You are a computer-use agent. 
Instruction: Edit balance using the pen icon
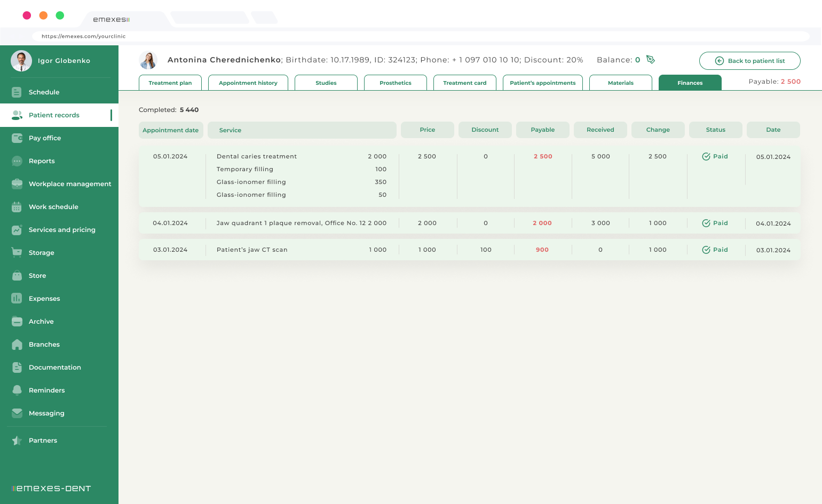(x=650, y=59)
